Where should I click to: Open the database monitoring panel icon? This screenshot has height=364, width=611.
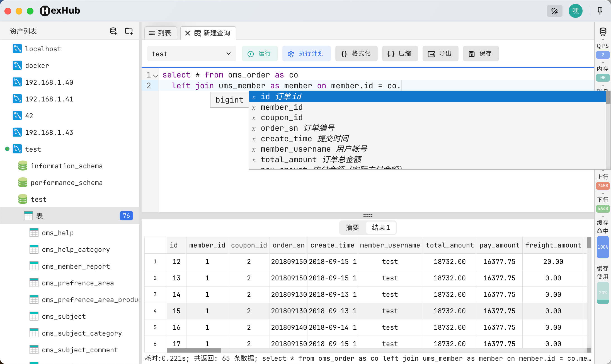tap(603, 31)
